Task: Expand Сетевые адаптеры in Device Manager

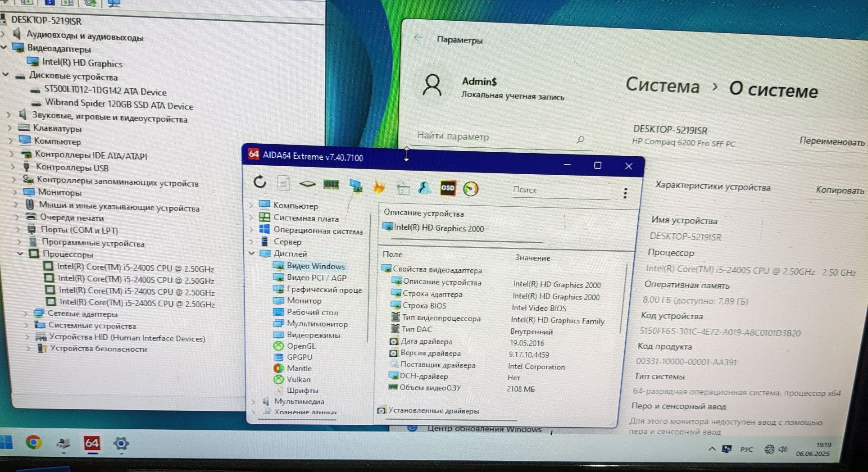Action: click(25, 313)
